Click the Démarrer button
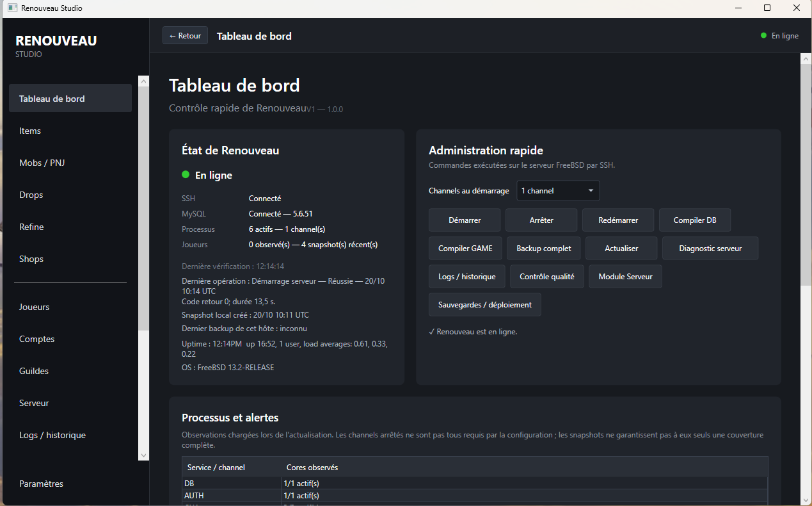The height and width of the screenshot is (506, 812). 465,220
